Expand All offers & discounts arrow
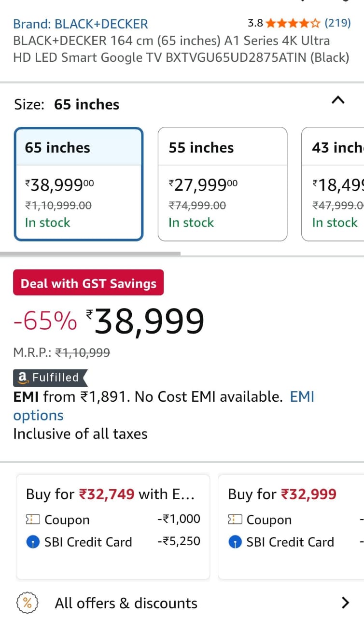The width and height of the screenshot is (364, 618). click(x=345, y=603)
